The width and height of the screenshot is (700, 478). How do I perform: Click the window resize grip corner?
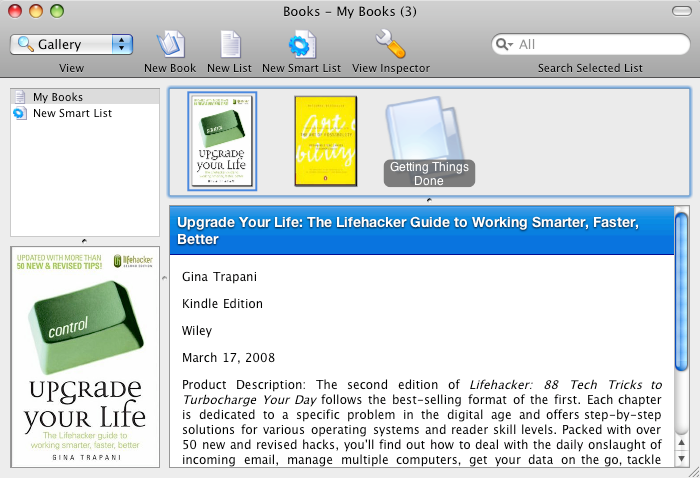694,472
